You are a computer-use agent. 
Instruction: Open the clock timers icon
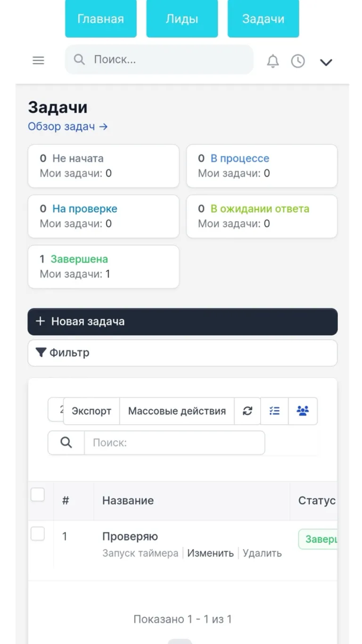pyautogui.click(x=298, y=61)
